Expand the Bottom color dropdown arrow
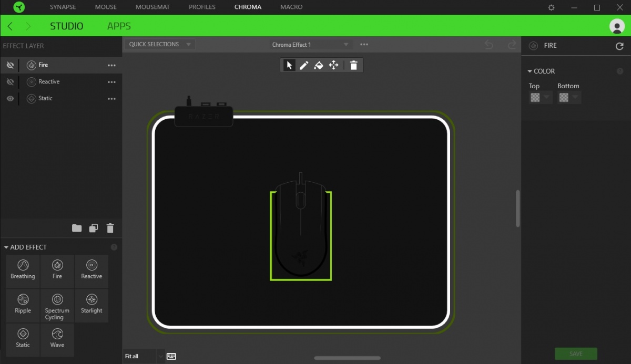 click(576, 97)
